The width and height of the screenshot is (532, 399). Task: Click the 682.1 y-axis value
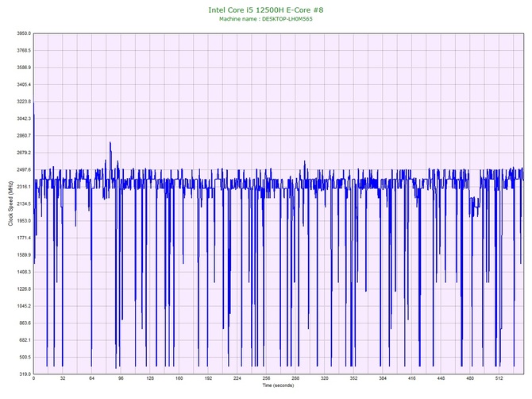tap(25, 340)
